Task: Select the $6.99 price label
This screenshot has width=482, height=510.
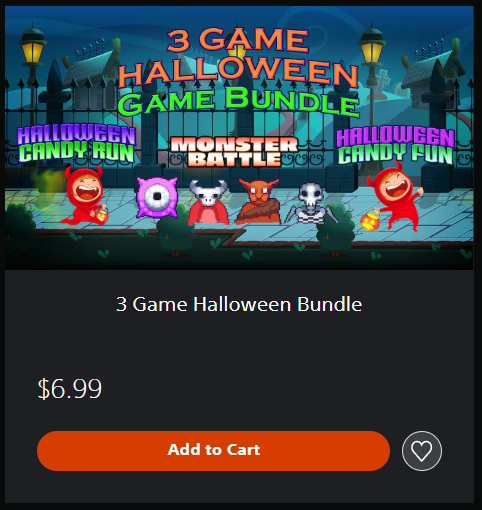Action: [70, 389]
